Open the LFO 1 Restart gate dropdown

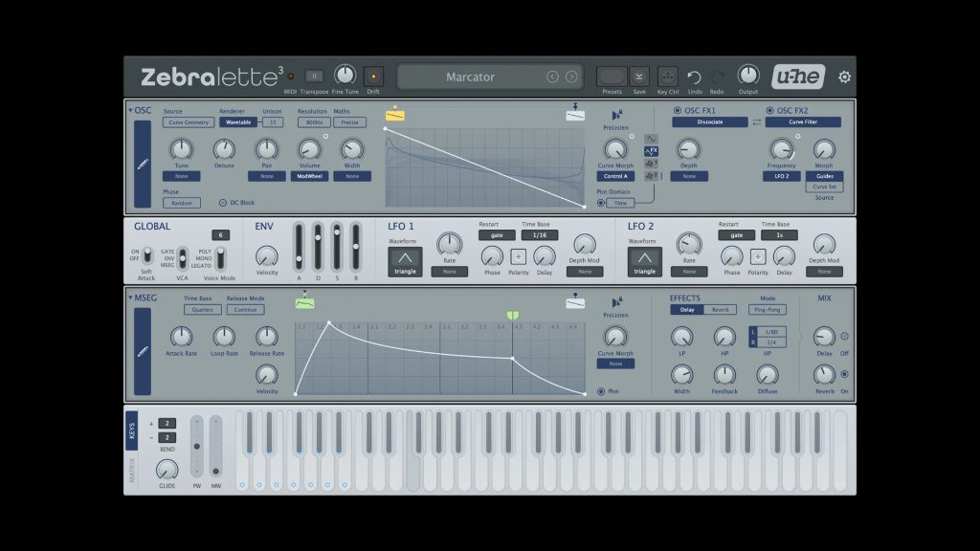pyautogui.click(x=497, y=235)
